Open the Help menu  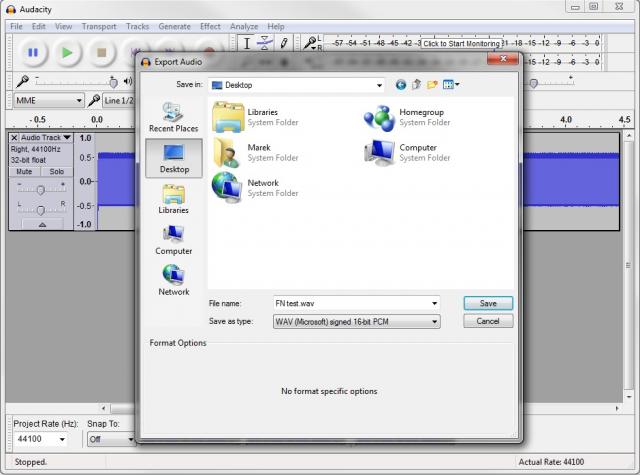click(x=276, y=27)
